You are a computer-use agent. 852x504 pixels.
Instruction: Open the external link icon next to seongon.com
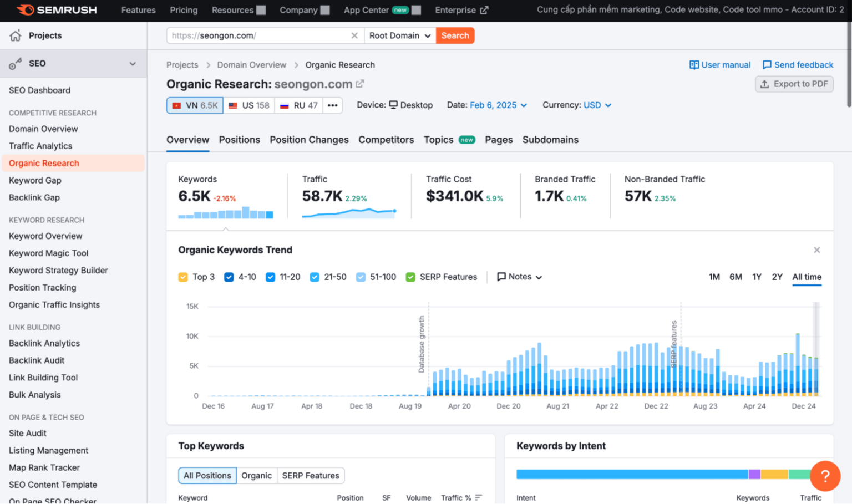tap(361, 84)
